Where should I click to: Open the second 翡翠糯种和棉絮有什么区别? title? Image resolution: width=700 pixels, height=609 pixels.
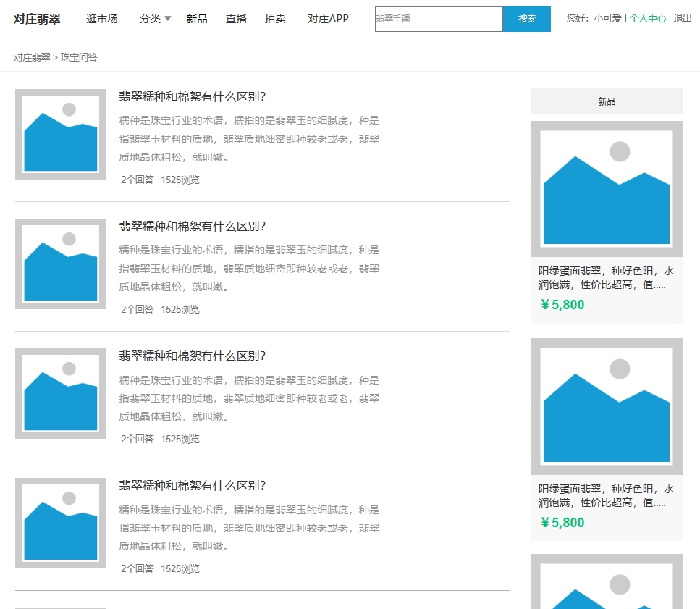point(193,227)
